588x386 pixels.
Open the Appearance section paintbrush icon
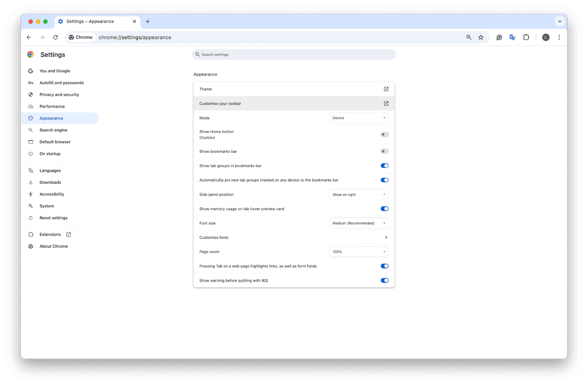(x=30, y=118)
